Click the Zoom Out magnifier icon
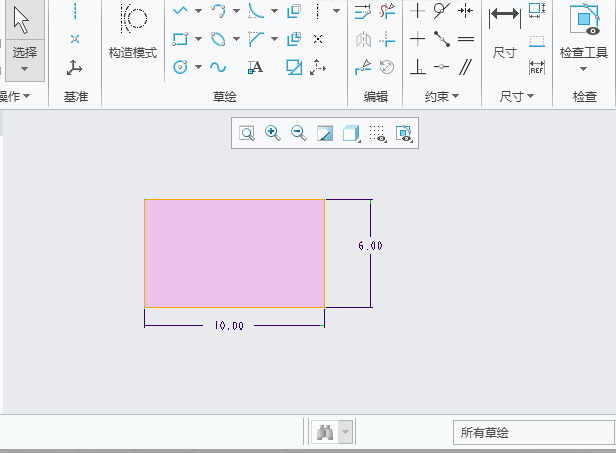Viewport: 616px width, 453px height. [x=298, y=133]
